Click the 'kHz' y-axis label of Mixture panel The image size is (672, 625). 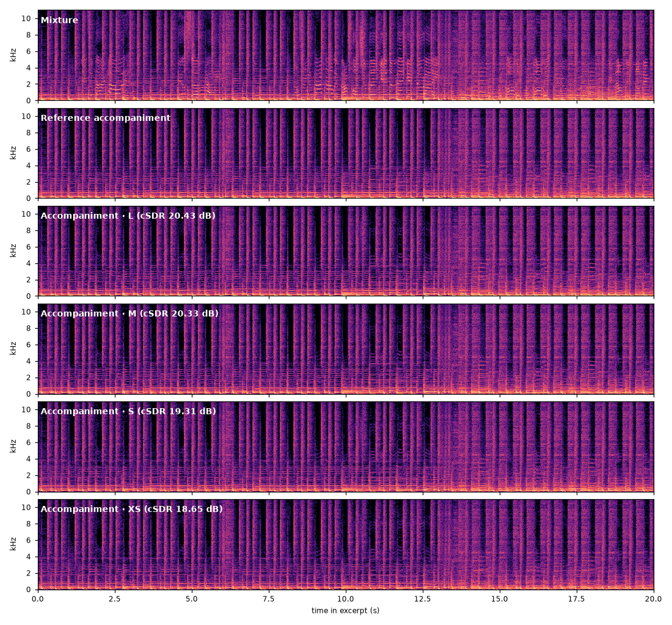tap(13, 56)
